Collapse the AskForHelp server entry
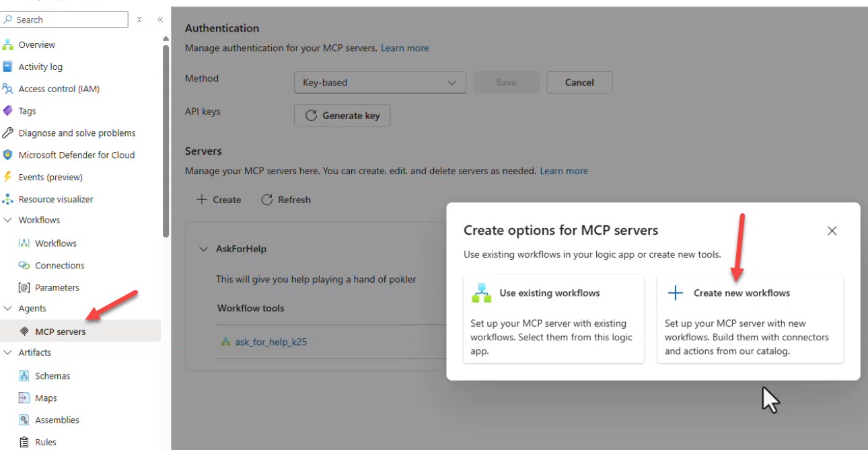The image size is (868, 450). click(204, 248)
